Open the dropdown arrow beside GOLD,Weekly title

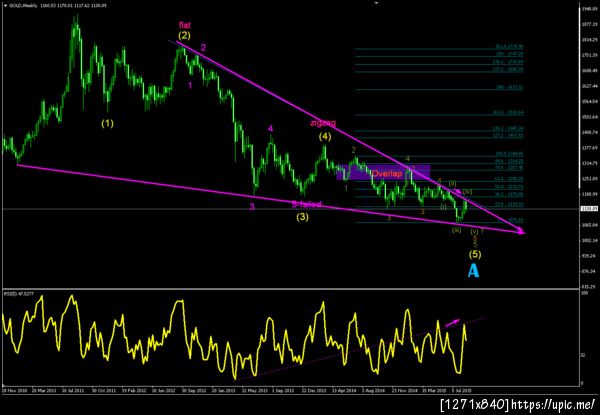(x=5, y=6)
